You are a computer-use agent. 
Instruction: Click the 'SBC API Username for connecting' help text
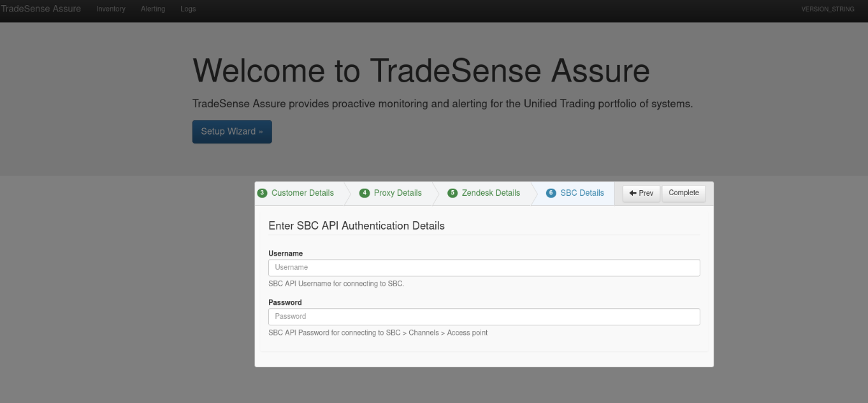(x=336, y=284)
